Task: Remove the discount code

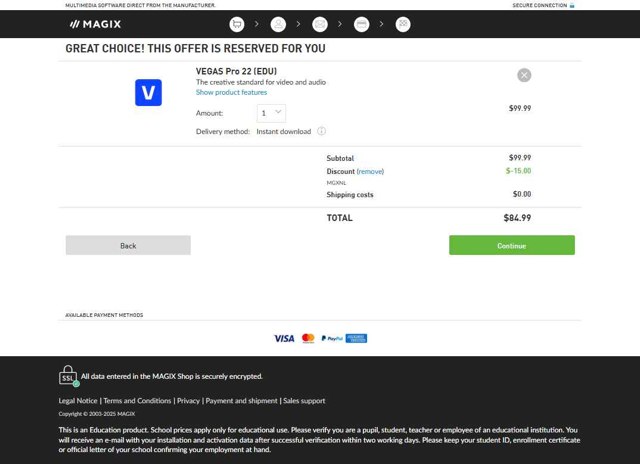Action: [370, 171]
